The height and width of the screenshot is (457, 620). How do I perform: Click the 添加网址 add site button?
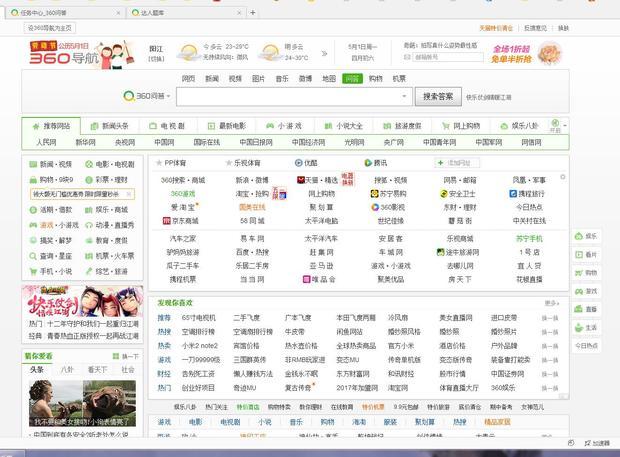(457, 162)
